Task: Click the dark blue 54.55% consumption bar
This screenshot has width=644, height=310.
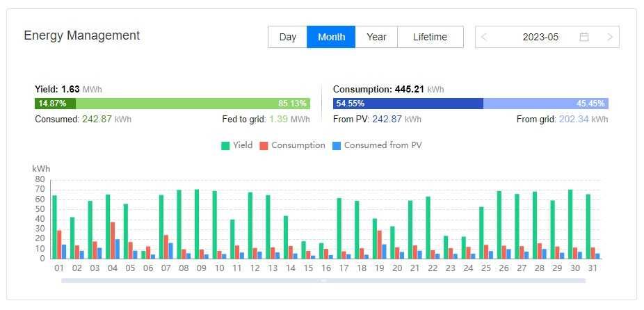Action: [x=408, y=104]
